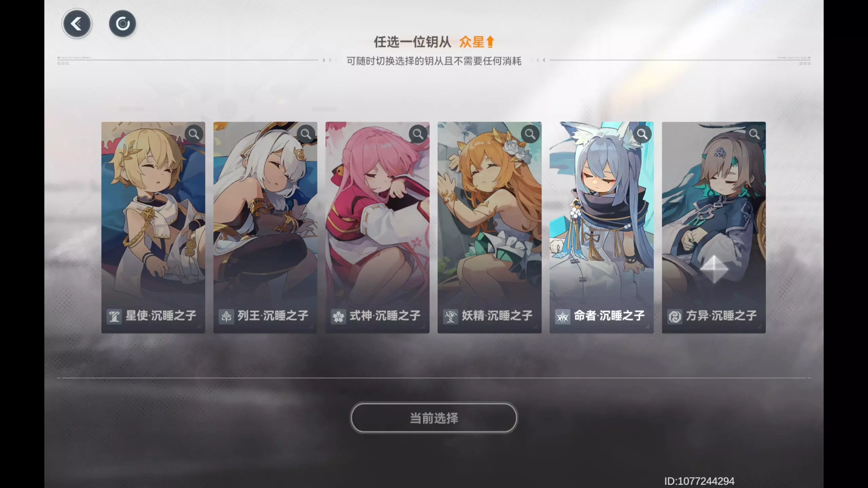Screen dimensions: 868x488
Task: Click the 当前选择 button
Action: pyautogui.click(x=434, y=418)
